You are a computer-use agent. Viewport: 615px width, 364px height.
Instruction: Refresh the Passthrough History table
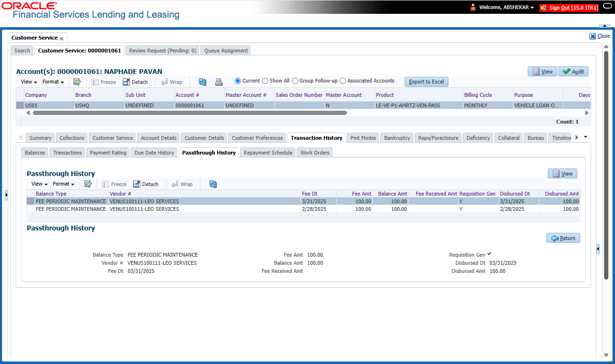tap(213, 184)
